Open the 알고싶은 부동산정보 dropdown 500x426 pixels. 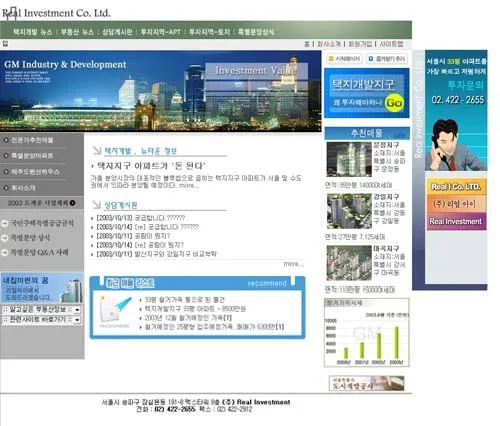41,310
